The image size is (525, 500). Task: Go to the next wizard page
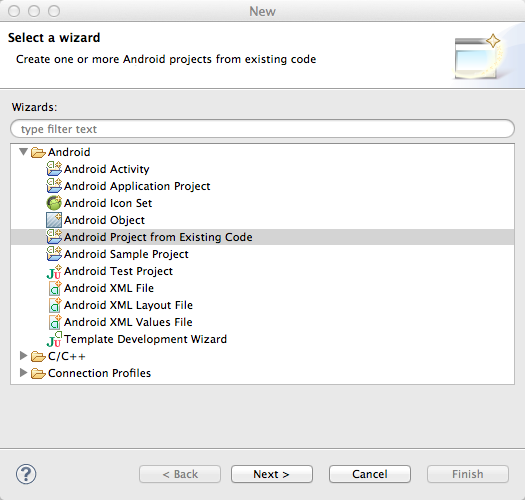(x=272, y=474)
